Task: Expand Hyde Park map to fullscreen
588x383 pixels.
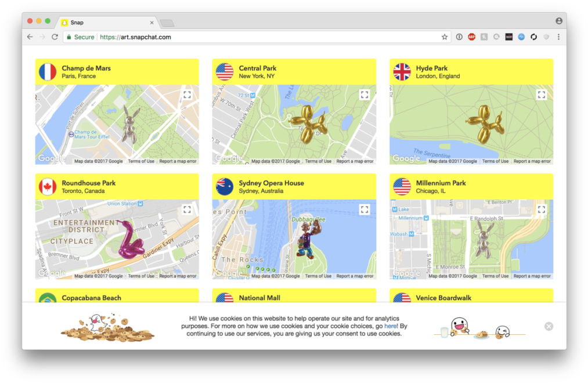Action: click(x=541, y=95)
